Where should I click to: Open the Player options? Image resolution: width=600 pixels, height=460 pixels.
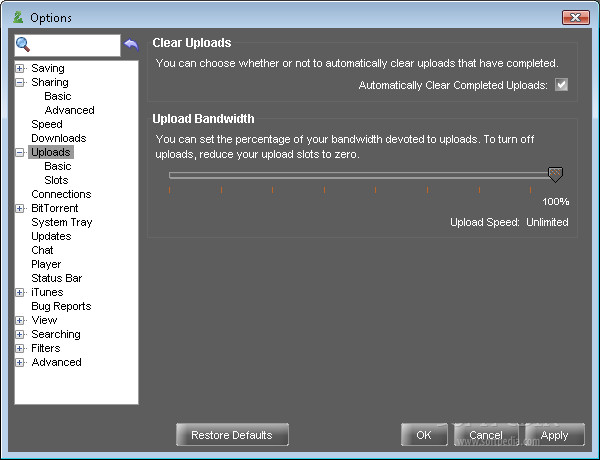coord(46,264)
